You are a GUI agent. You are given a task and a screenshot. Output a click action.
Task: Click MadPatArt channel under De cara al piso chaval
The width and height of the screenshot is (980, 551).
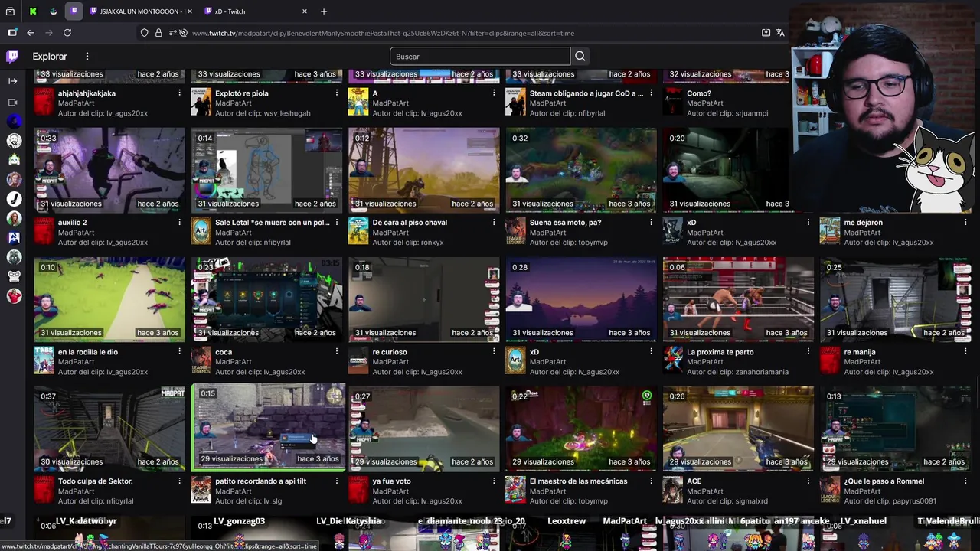[x=390, y=233]
